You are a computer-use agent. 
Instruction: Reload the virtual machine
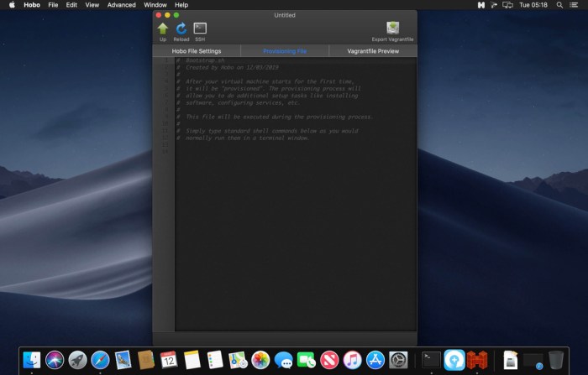pyautogui.click(x=181, y=29)
